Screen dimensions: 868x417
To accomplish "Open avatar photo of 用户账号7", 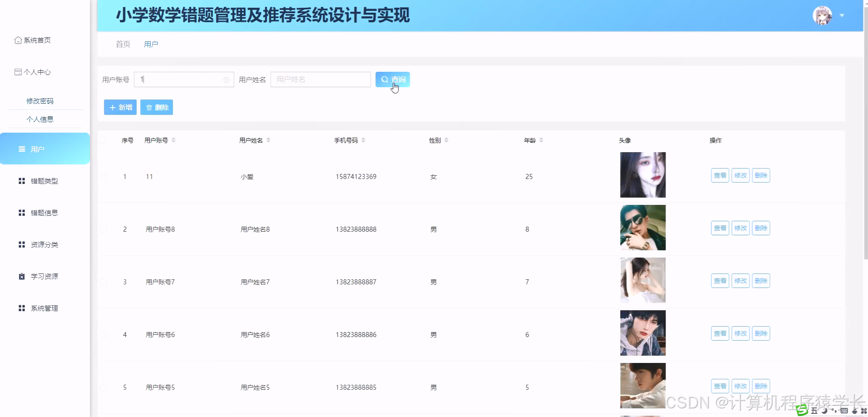I will (x=643, y=280).
